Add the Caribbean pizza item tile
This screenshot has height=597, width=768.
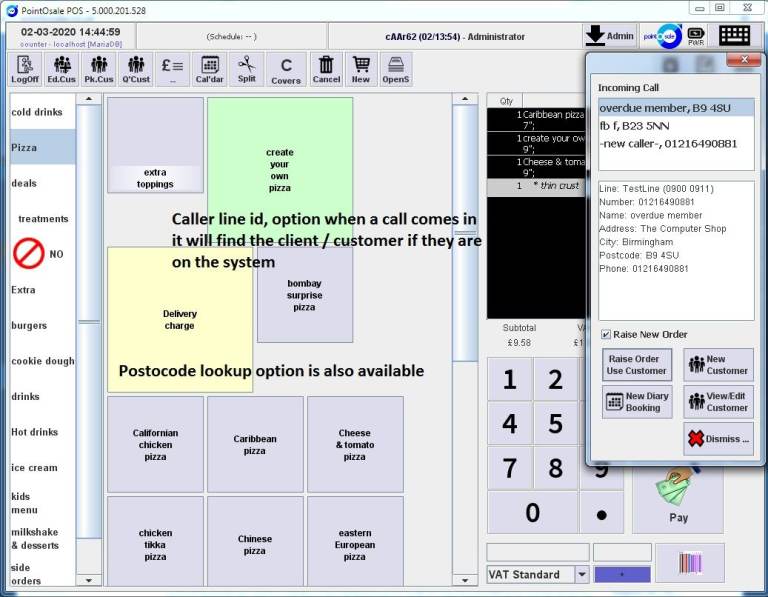[255, 444]
